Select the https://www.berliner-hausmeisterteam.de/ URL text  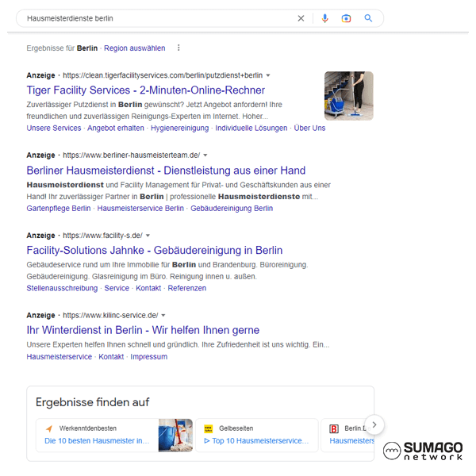coord(131,155)
